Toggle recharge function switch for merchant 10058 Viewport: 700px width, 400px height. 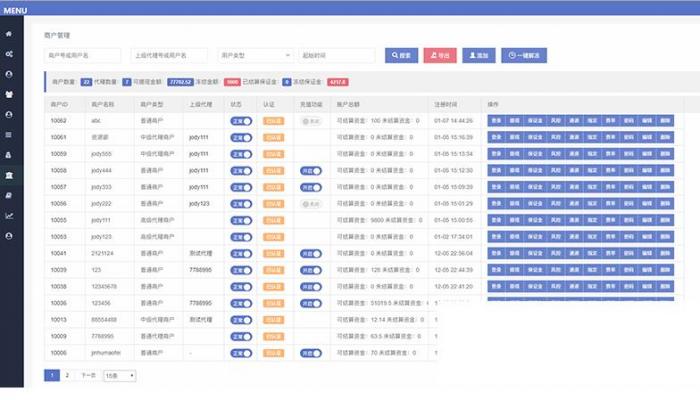point(311,170)
